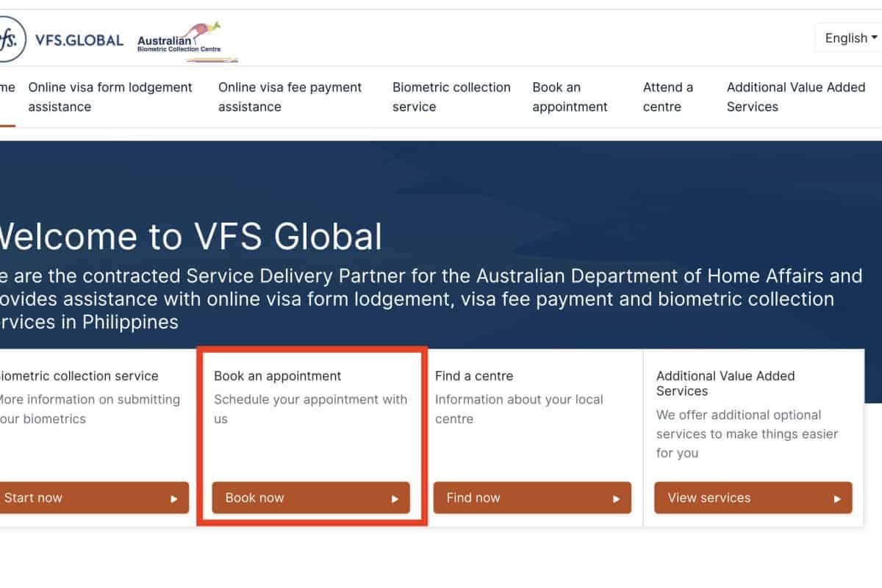Click the VFS Global logo
The width and height of the screenshot is (882, 588).
tap(62, 40)
